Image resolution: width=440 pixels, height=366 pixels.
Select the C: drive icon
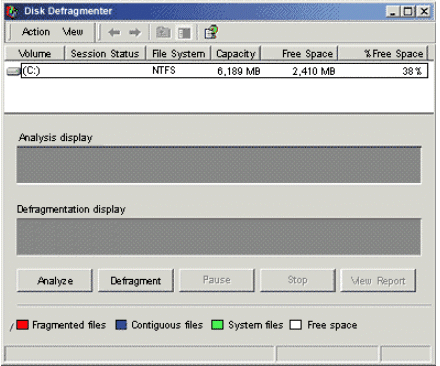click(13, 71)
